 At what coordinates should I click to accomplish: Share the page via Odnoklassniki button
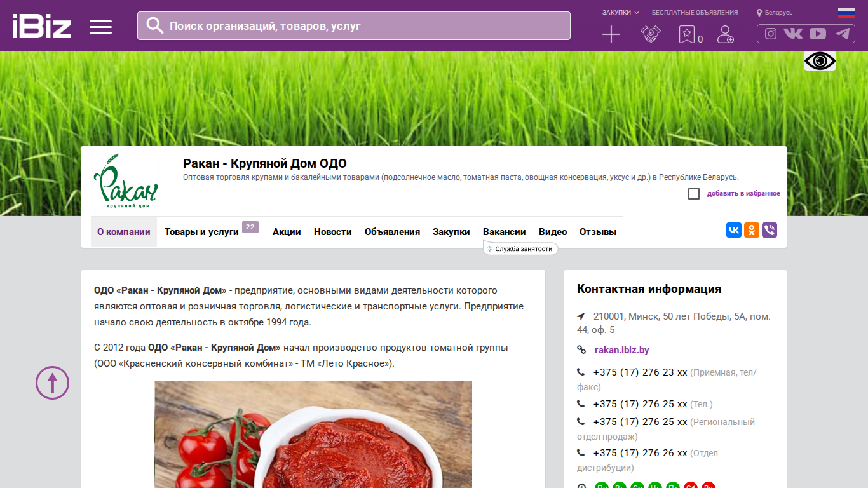752,230
